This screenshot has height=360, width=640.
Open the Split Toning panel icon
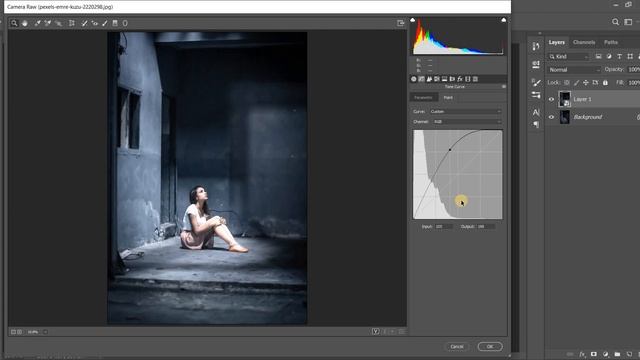[444, 79]
